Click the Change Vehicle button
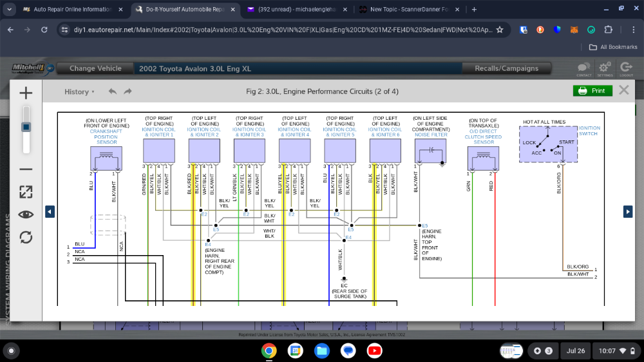This screenshot has width=644, height=362. 95,68
